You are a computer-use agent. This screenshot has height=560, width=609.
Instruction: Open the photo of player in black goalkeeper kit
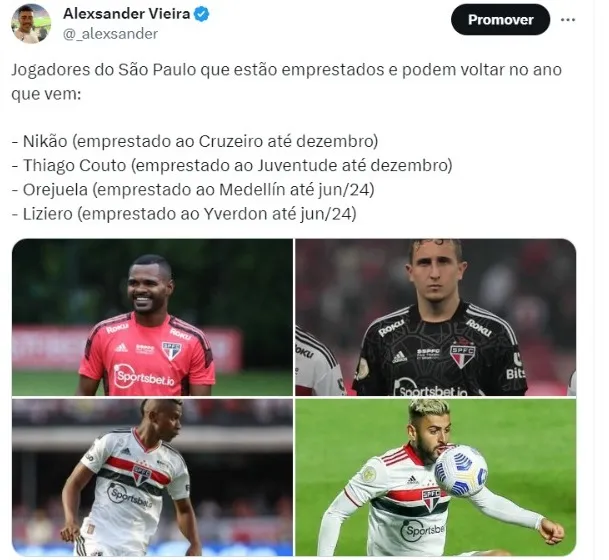(436, 317)
